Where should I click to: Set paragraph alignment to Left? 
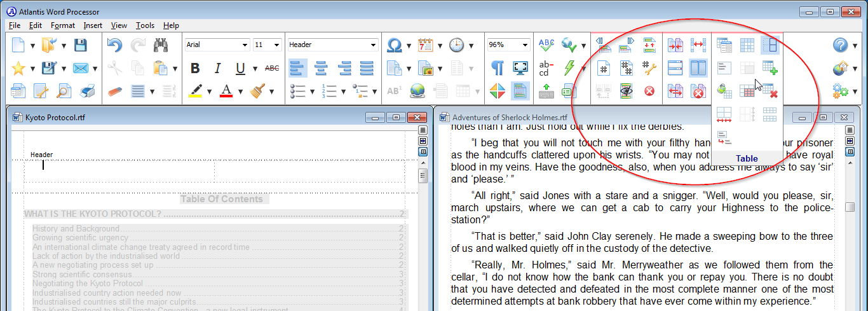pos(297,68)
